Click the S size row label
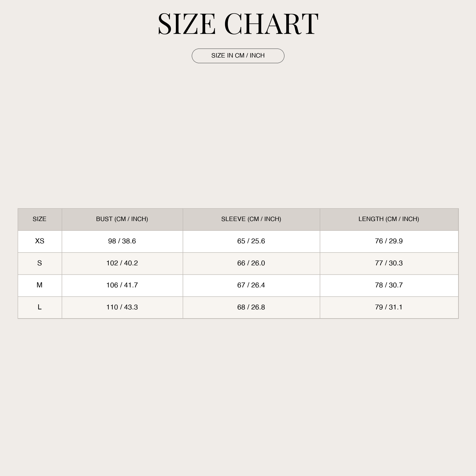476x476 pixels. point(40,263)
